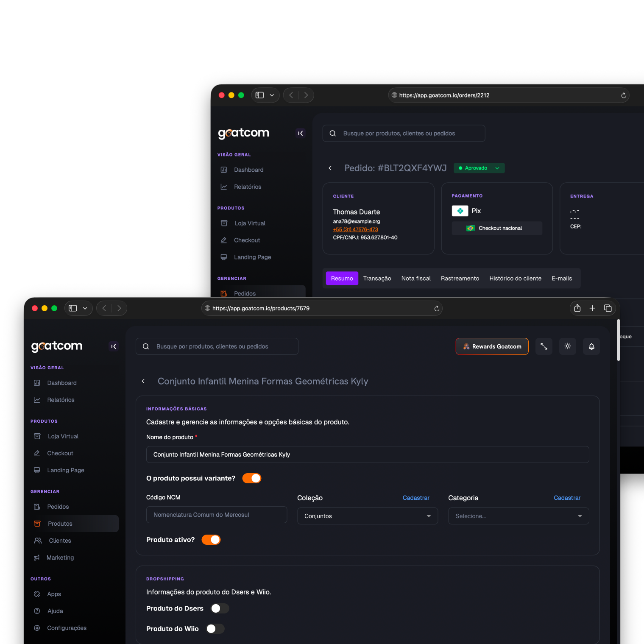Image resolution: width=644 pixels, height=644 pixels.
Task: Go back from the product title arrow
Action: click(143, 381)
